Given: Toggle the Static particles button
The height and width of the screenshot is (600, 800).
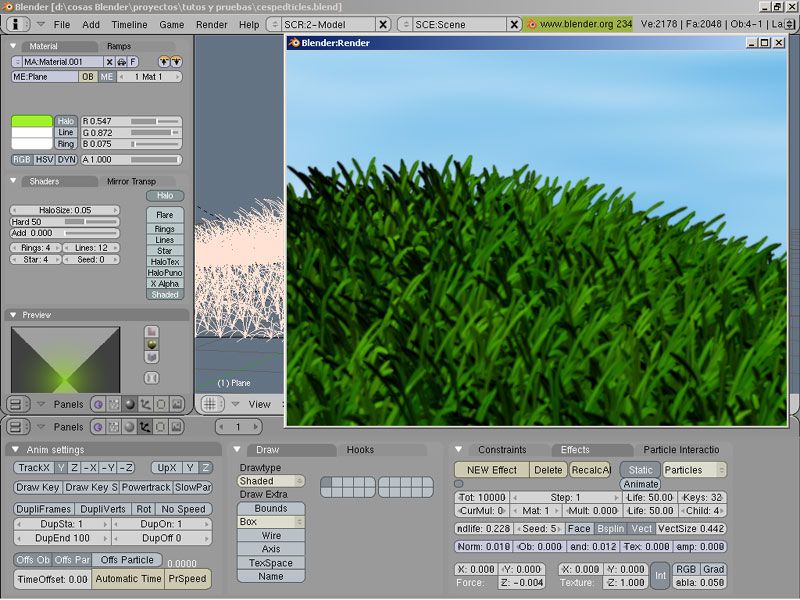Looking at the screenshot, I should [x=640, y=470].
